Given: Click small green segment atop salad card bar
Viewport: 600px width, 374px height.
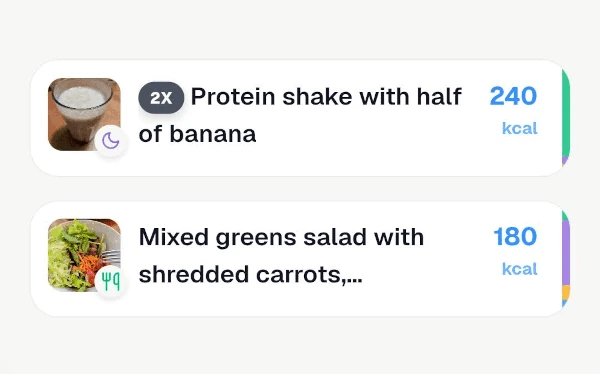Looking at the screenshot, I should tap(565, 216).
